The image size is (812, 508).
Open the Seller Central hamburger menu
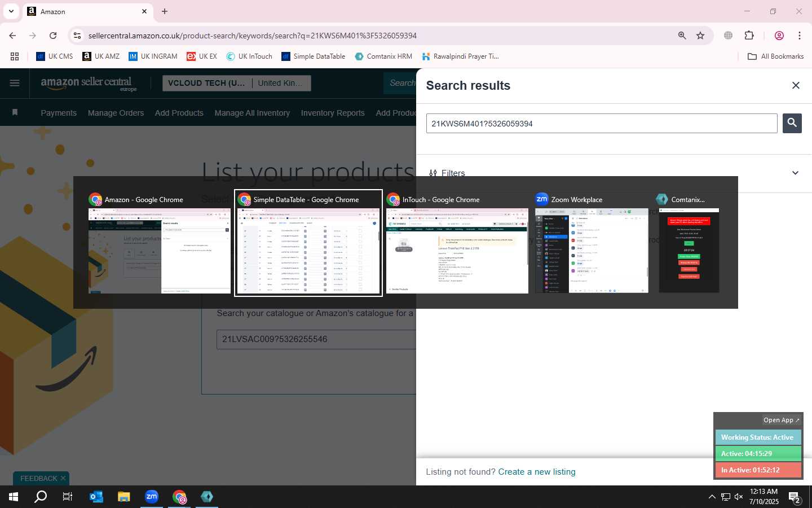pos(15,83)
